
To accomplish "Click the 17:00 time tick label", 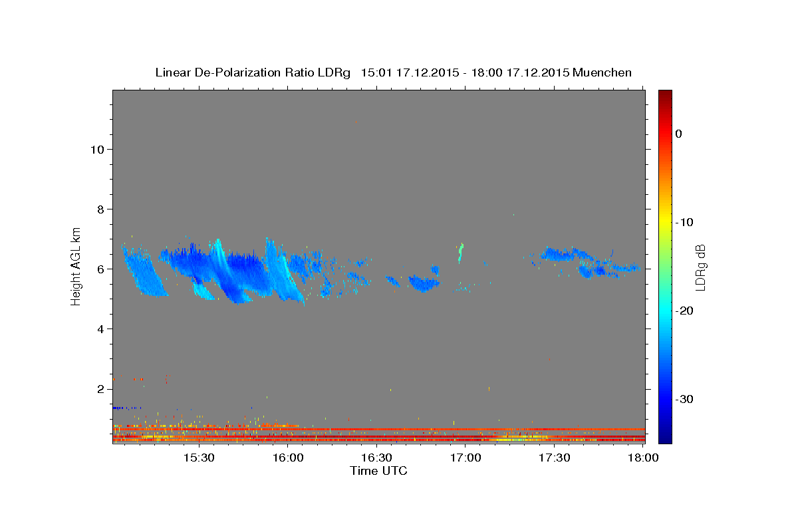I will click(x=466, y=458).
